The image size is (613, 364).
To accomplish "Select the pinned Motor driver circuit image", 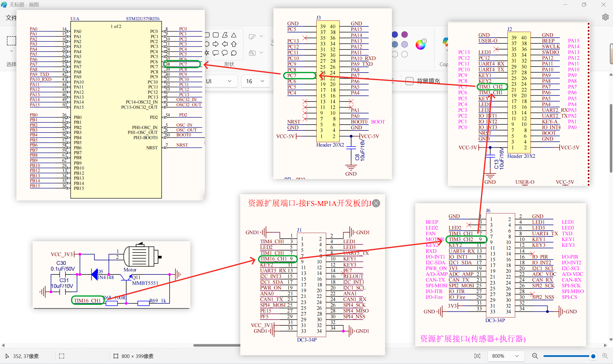I will (x=111, y=275).
